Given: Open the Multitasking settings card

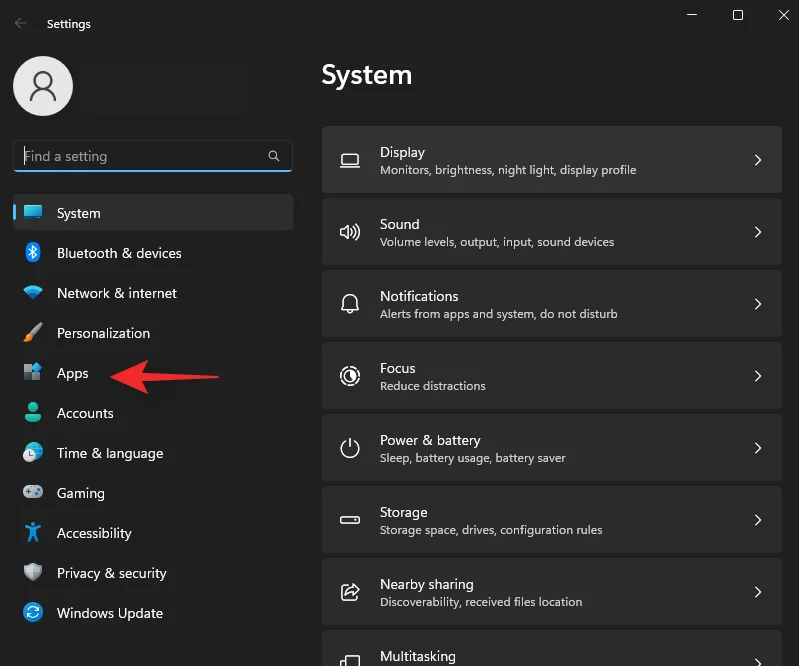Looking at the screenshot, I should pyautogui.click(x=552, y=648).
